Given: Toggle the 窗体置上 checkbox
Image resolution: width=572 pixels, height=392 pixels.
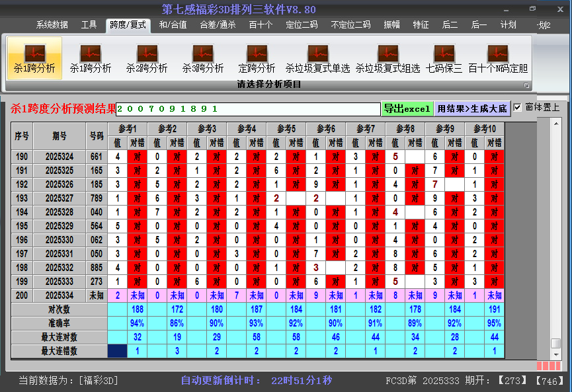Looking at the screenshot, I should pos(518,107).
